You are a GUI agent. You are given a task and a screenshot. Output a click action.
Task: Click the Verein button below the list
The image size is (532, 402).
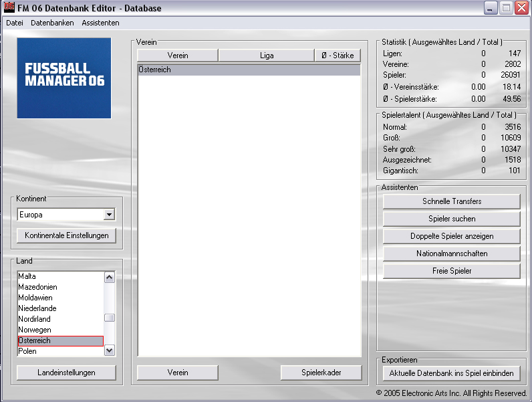coord(178,373)
